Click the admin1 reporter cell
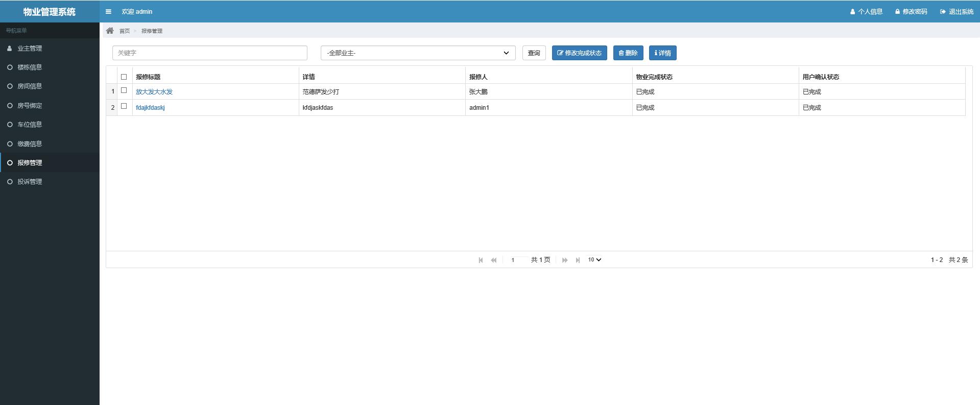This screenshot has height=405, width=980. coord(549,108)
